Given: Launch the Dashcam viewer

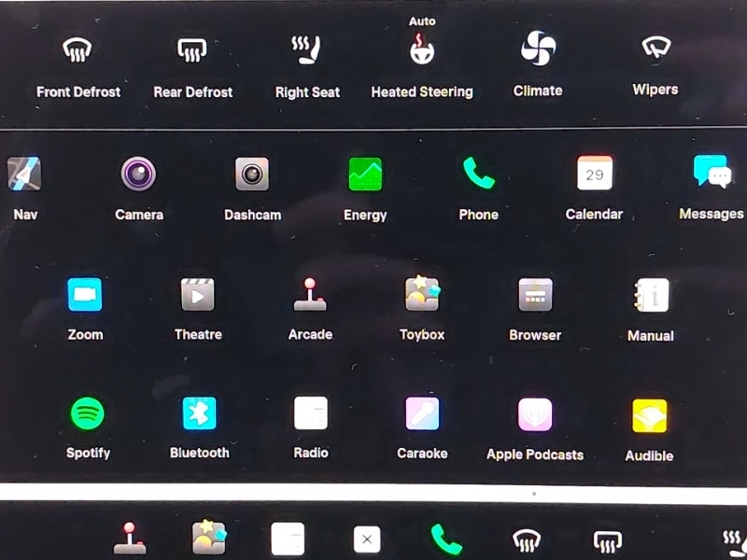Looking at the screenshot, I should (x=252, y=175).
